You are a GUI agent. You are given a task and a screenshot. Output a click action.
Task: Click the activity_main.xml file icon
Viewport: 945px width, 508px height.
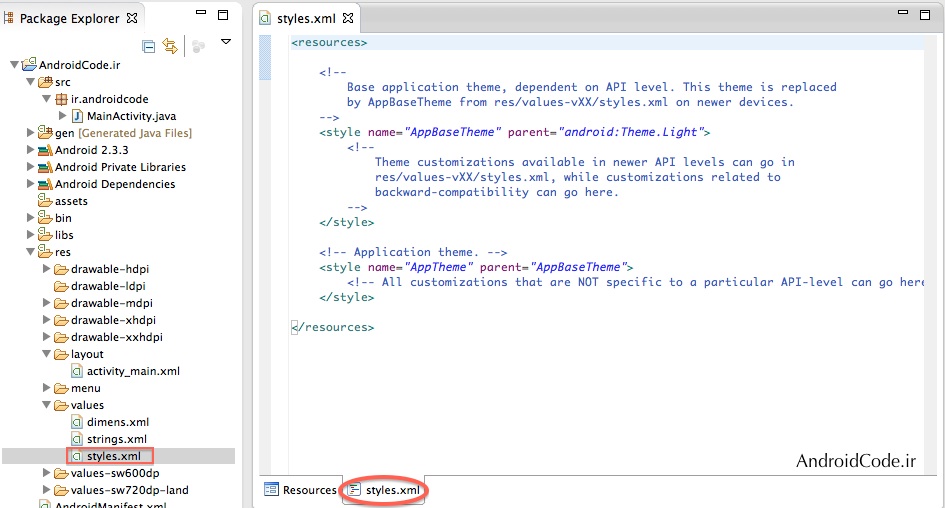coord(77,371)
